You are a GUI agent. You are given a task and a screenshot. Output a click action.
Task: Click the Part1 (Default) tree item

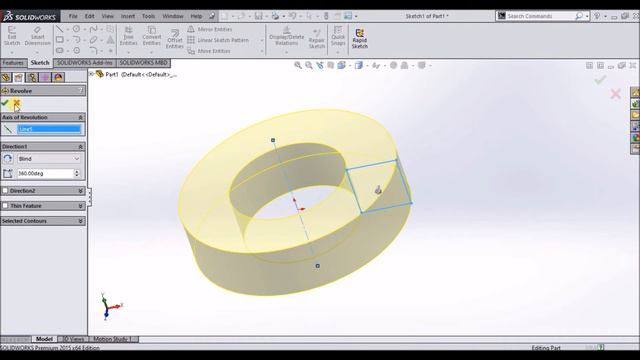pyautogui.click(x=137, y=74)
